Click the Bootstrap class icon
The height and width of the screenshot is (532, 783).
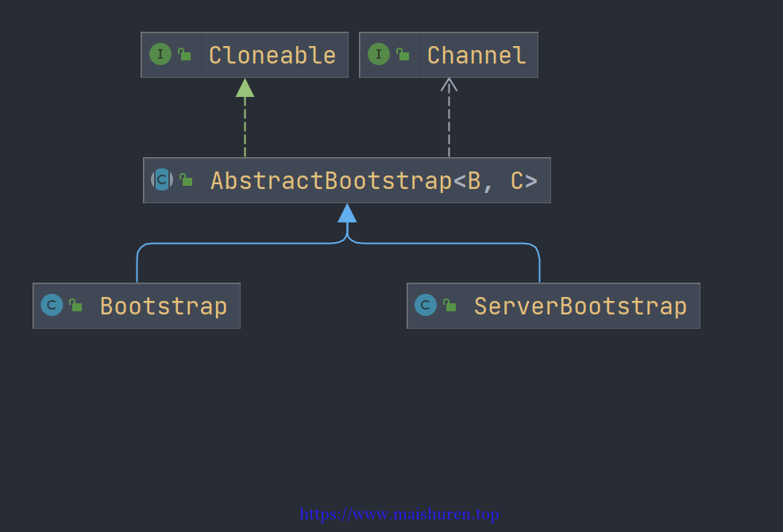(x=52, y=305)
